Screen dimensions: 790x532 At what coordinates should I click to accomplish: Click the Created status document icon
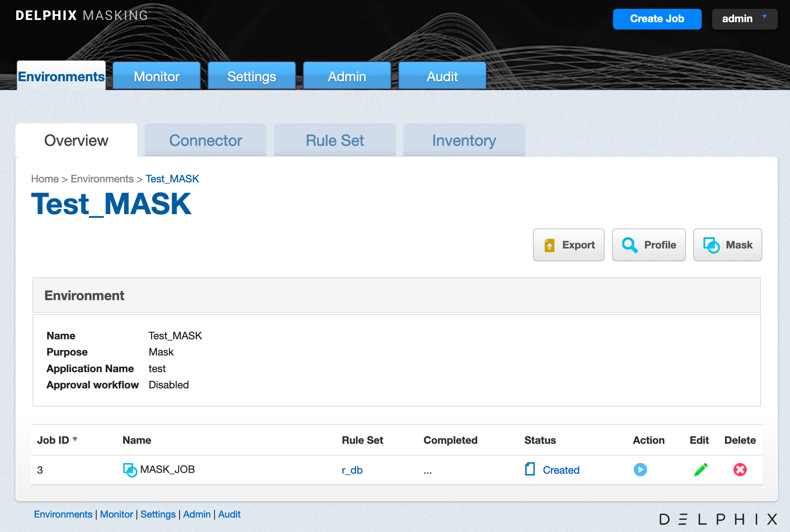(x=530, y=470)
